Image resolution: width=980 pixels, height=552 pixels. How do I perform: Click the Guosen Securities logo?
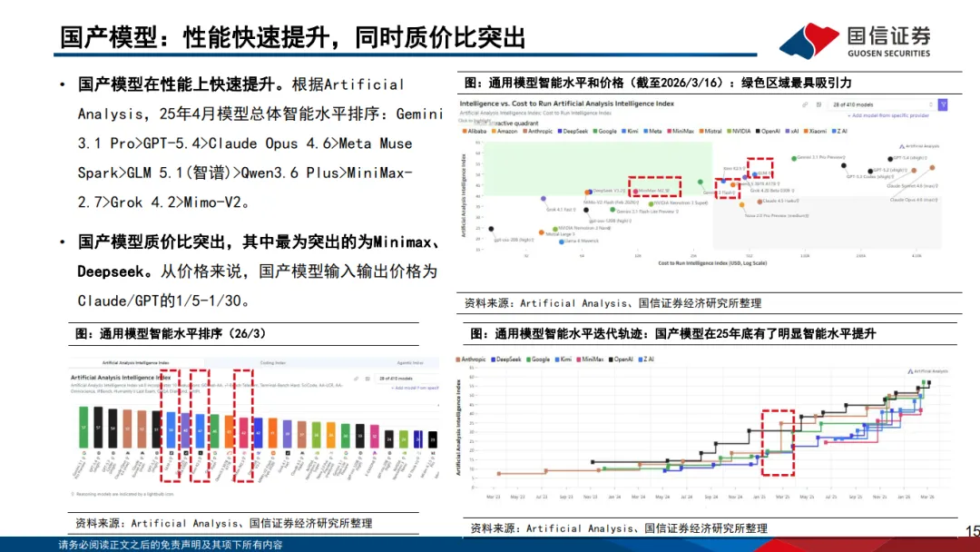855,41
